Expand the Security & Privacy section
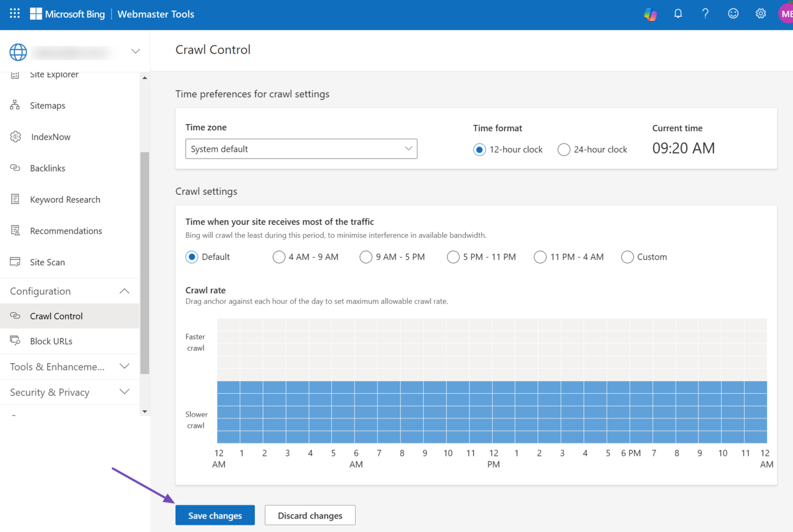 125,392
